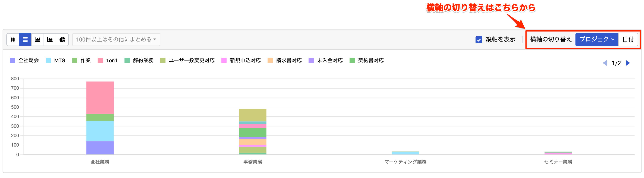The image size is (644, 178).
Task: Go to the previous legend page arrow
Action: pos(605,63)
